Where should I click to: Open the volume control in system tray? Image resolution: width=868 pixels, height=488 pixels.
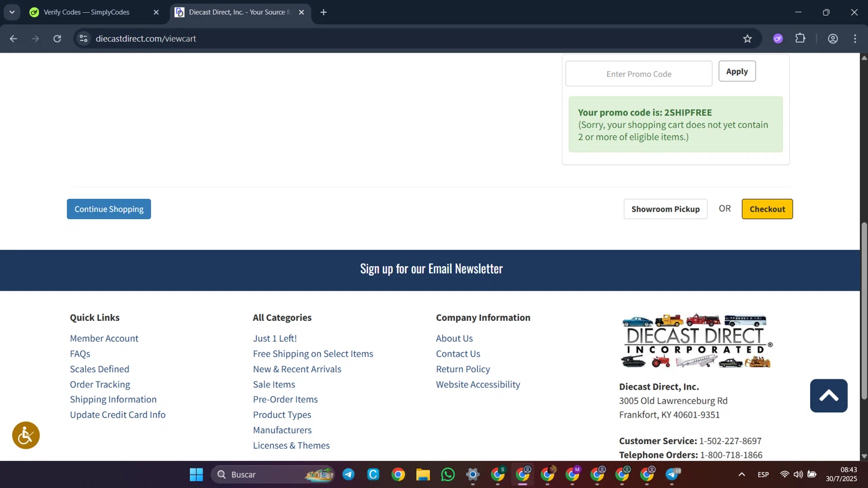point(798,475)
